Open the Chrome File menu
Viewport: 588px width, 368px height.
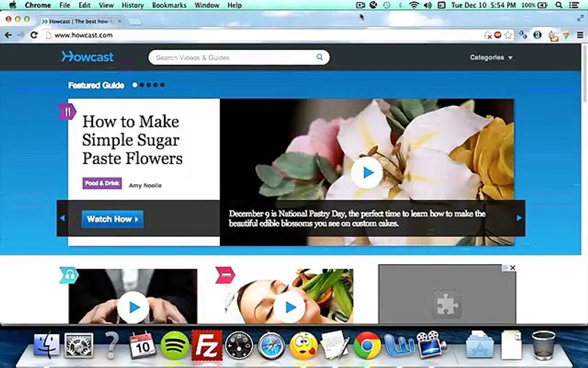(64, 5)
